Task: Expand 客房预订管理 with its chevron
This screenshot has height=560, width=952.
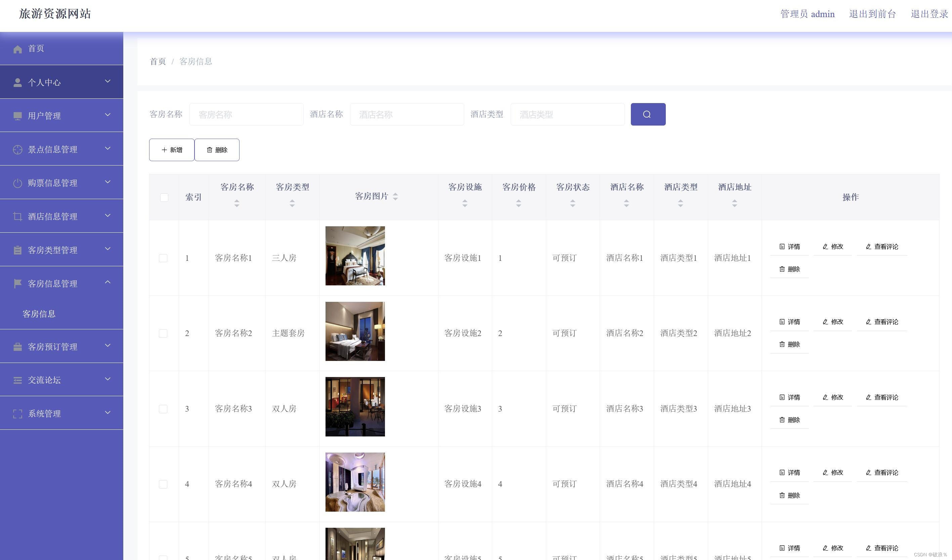Action: point(108,345)
